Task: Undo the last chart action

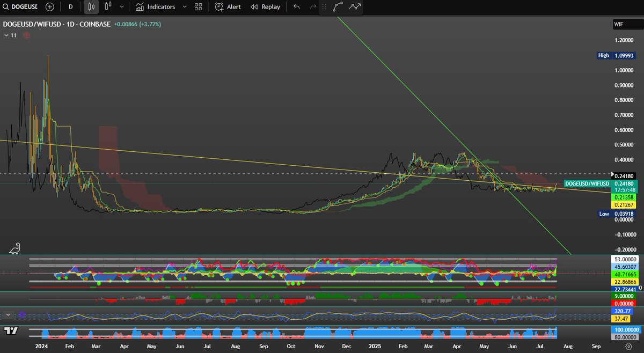Action: (296, 7)
